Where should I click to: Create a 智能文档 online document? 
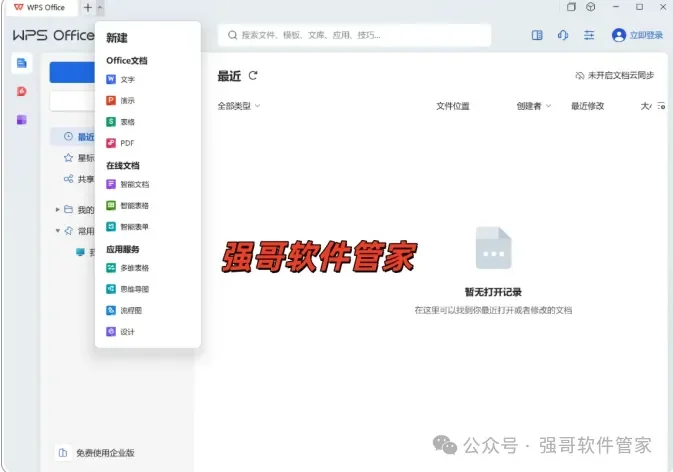click(127, 184)
